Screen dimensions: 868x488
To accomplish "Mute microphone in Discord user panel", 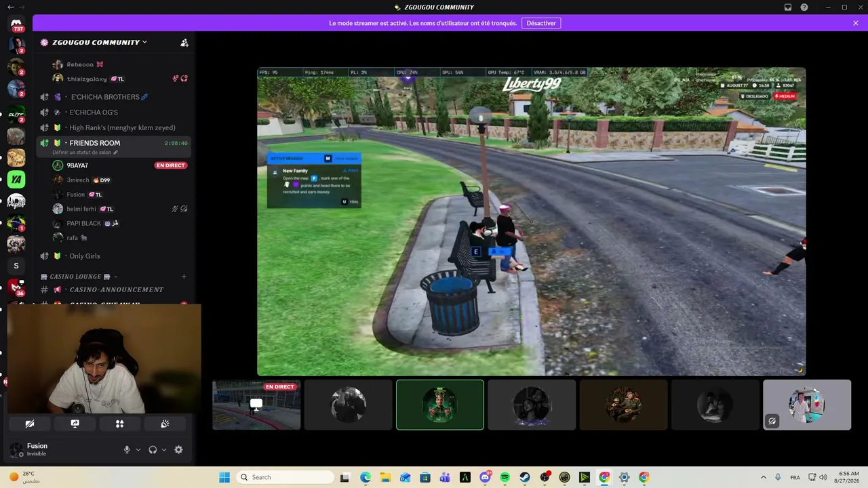I will [127, 449].
